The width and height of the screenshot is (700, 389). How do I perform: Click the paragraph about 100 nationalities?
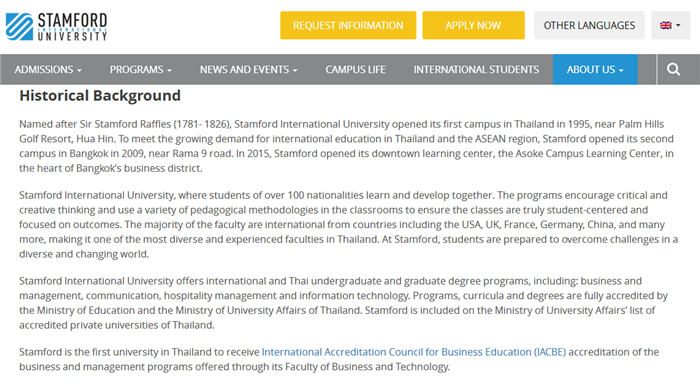coord(348,225)
